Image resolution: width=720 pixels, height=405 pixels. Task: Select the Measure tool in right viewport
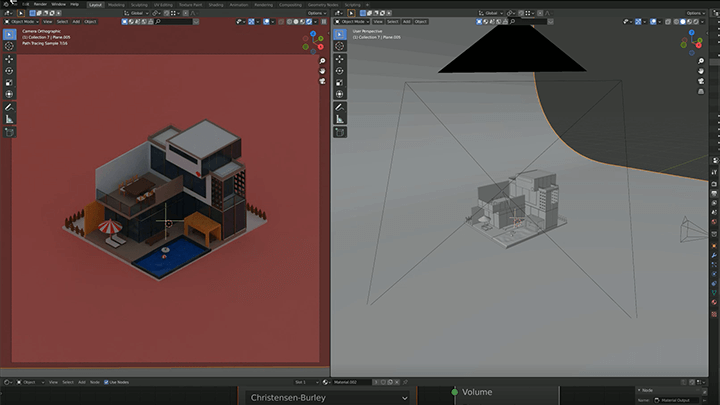click(340, 119)
